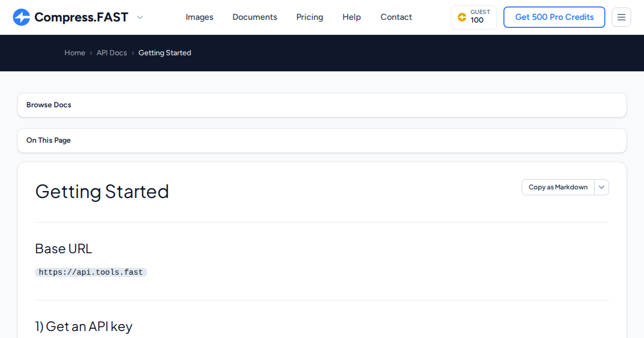Click the Getting Started breadcrumb text
This screenshot has height=338, width=644.
[165, 53]
